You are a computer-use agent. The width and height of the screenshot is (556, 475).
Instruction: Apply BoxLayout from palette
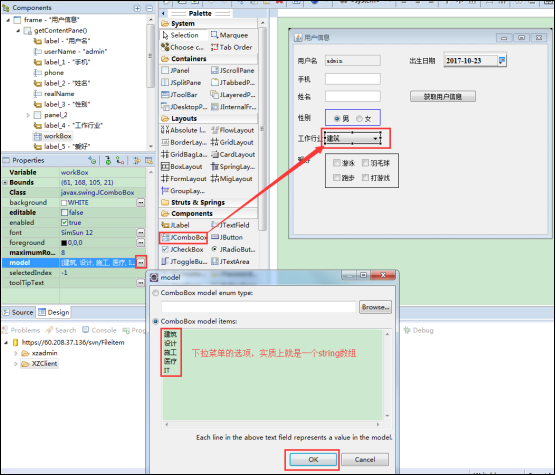click(x=182, y=167)
